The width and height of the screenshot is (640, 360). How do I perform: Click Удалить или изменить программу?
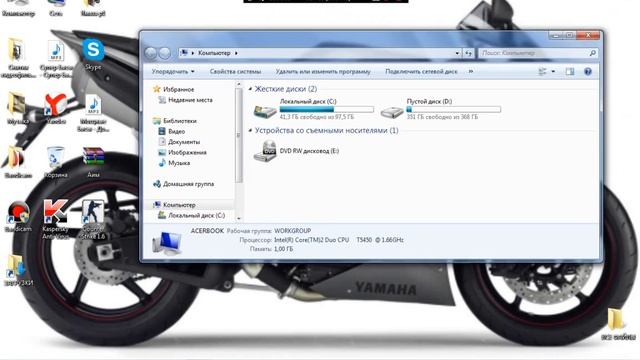pyautogui.click(x=323, y=71)
